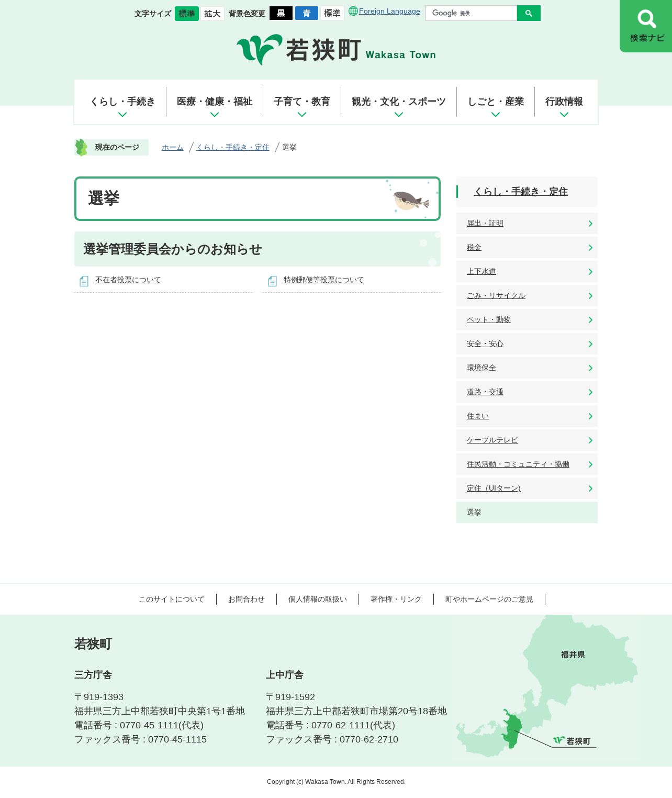
Task: Expand the 行政情報 menu
Action: [x=564, y=103]
